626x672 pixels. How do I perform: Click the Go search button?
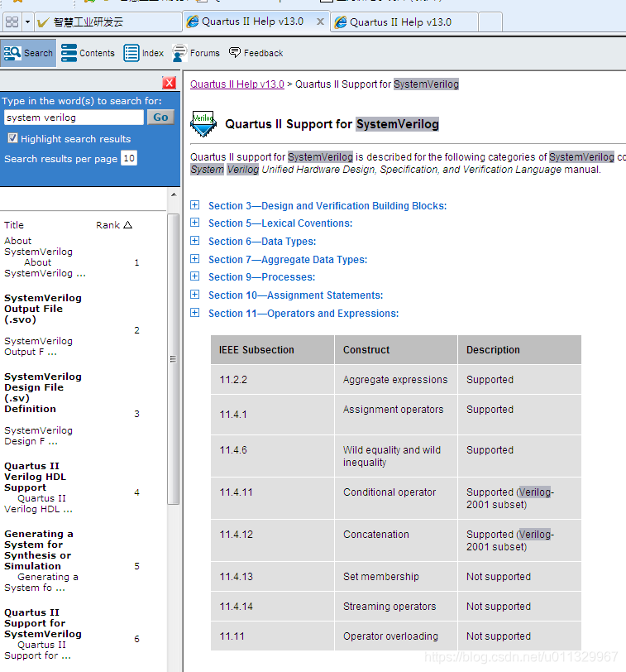tap(160, 117)
